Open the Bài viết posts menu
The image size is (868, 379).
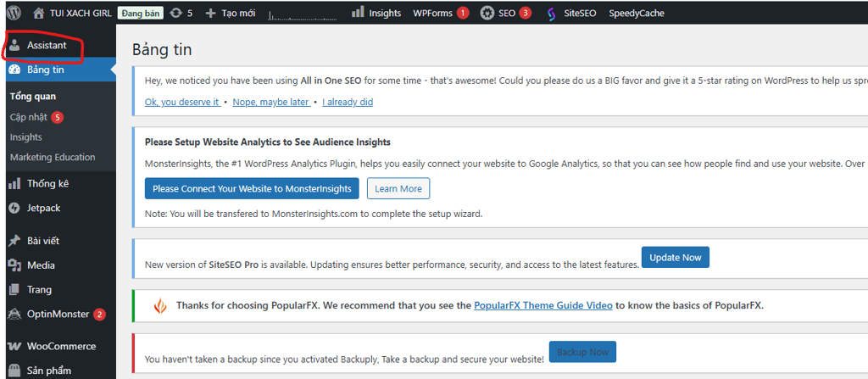(42, 241)
